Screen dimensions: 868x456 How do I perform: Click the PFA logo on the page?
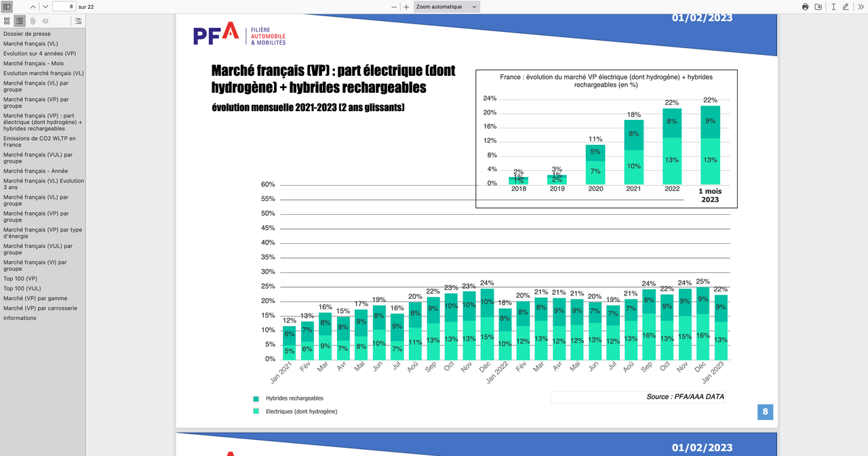click(x=239, y=35)
